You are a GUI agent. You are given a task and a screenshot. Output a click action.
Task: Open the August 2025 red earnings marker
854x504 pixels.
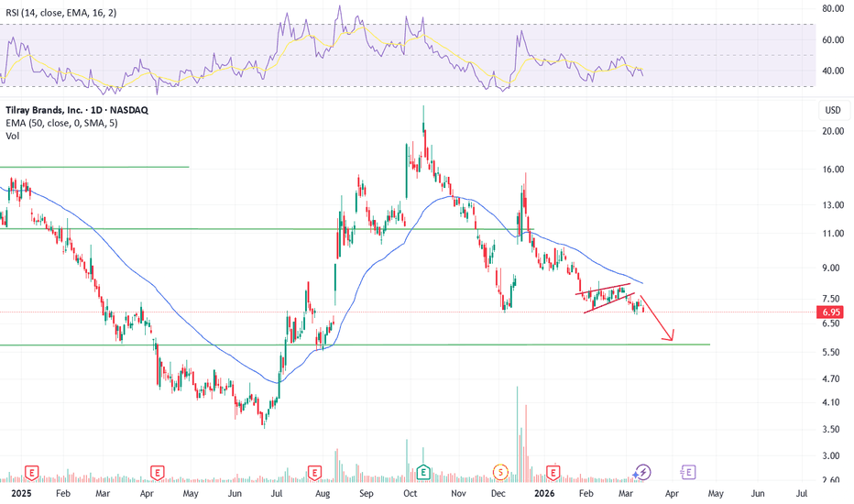[x=314, y=472]
